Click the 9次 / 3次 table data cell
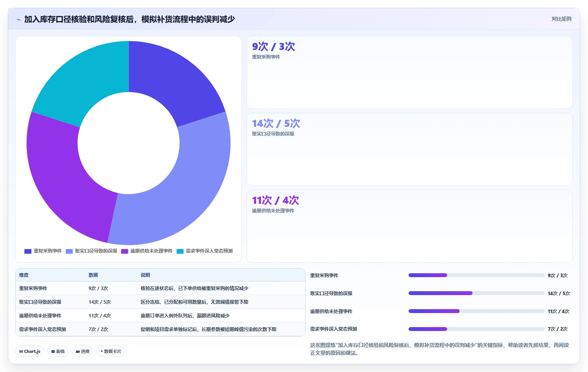588x372 pixels. [98, 288]
